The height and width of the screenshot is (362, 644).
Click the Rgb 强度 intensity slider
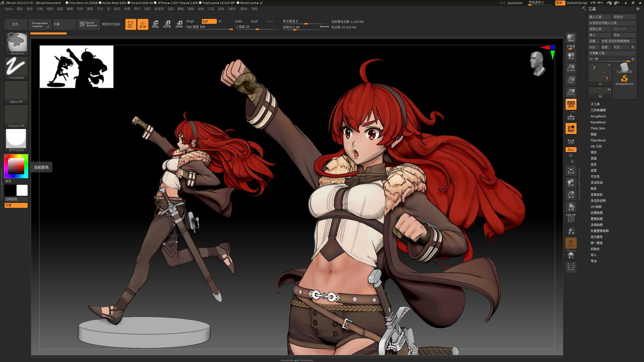[209, 27]
